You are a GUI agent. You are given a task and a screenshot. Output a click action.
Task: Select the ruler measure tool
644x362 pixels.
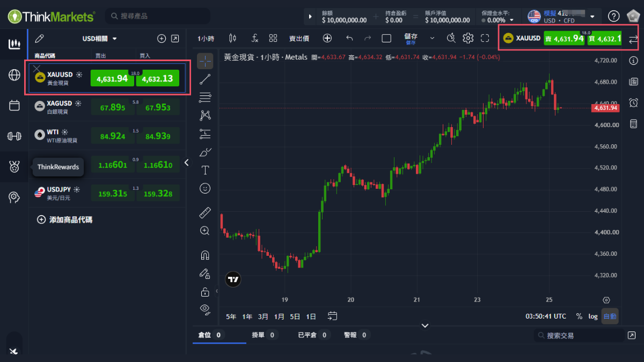[205, 212]
